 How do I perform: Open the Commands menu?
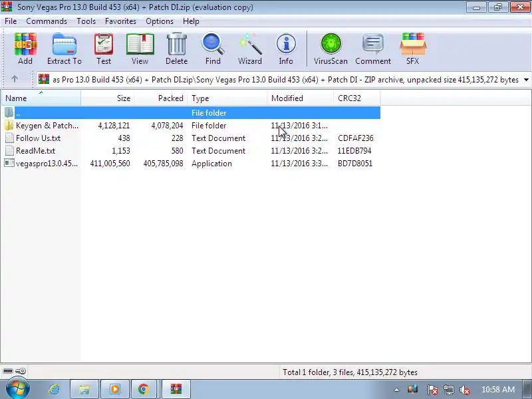47,21
